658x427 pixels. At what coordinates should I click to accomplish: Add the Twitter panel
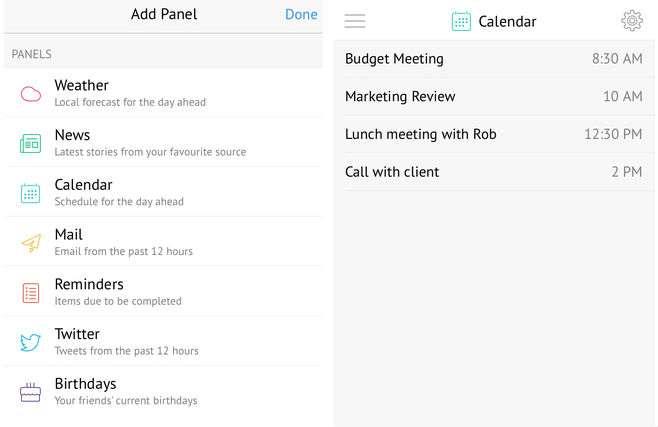tap(163, 342)
